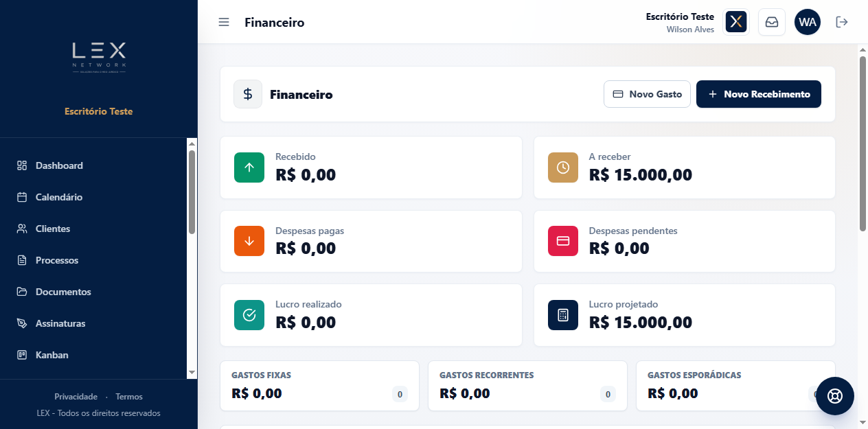Click Escritório Teste sidebar title
Image resolution: width=868 pixels, height=429 pixels.
(x=99, y=111)
